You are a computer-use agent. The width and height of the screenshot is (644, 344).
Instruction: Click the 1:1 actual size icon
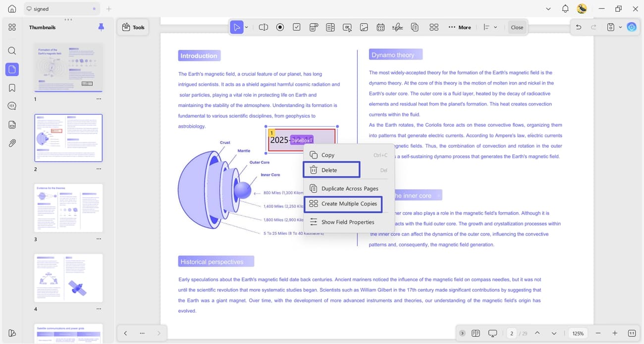(632, 333)
